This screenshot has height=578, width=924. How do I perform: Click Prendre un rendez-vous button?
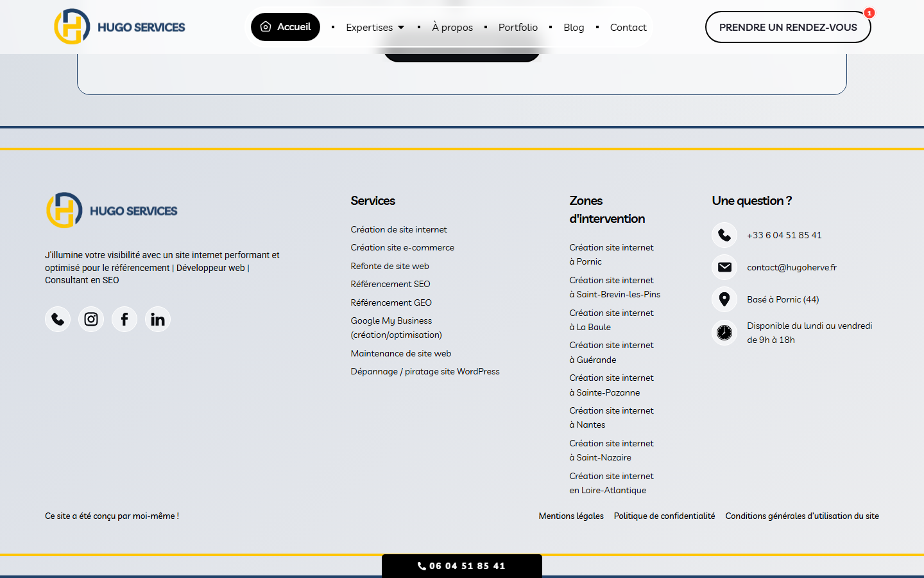(x=788, y=27)
